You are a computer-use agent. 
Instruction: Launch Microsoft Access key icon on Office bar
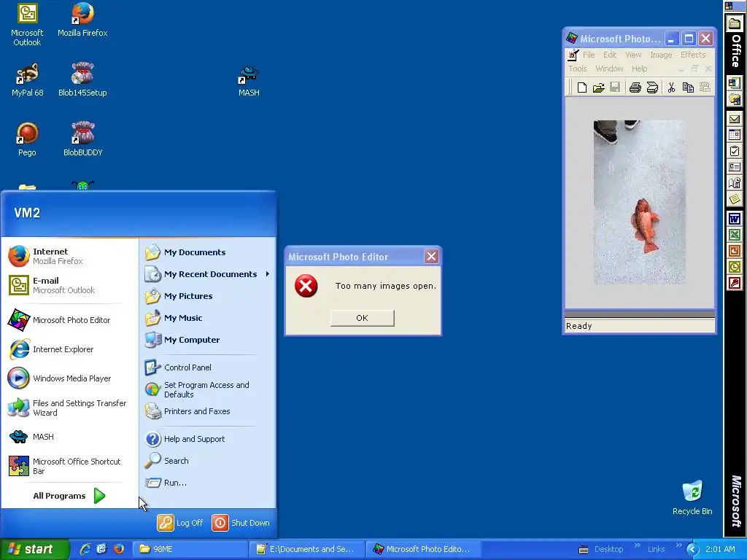[x=734, y=284]
